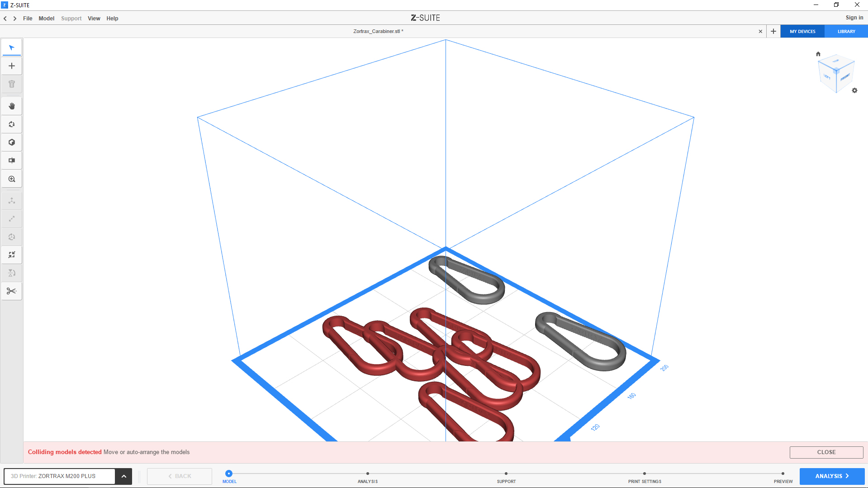Open the view mode cube tool
The height and width of the screenshot is (488, 868).
tap(12, 142)
